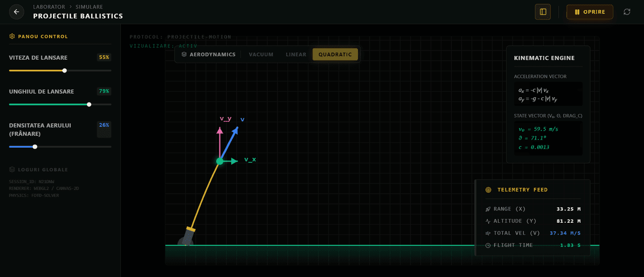Select the Quadratic drag mode
644x277 pixels.
click(x=335, y=54)
